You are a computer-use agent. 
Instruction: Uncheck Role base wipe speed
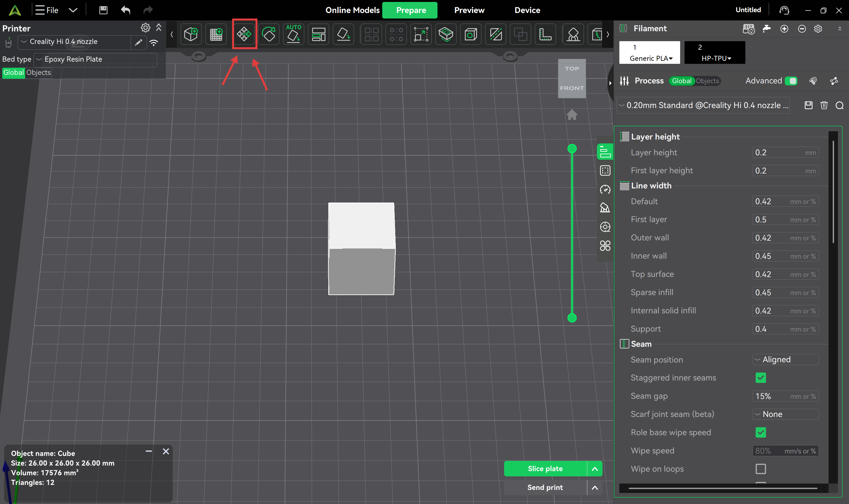point(761,432)
